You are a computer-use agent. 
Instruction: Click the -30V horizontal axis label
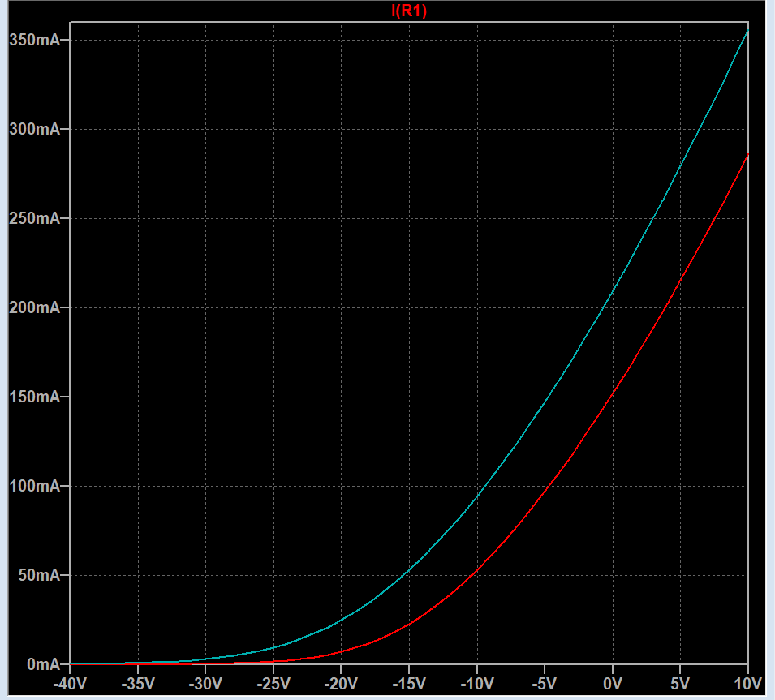(205, 685)
